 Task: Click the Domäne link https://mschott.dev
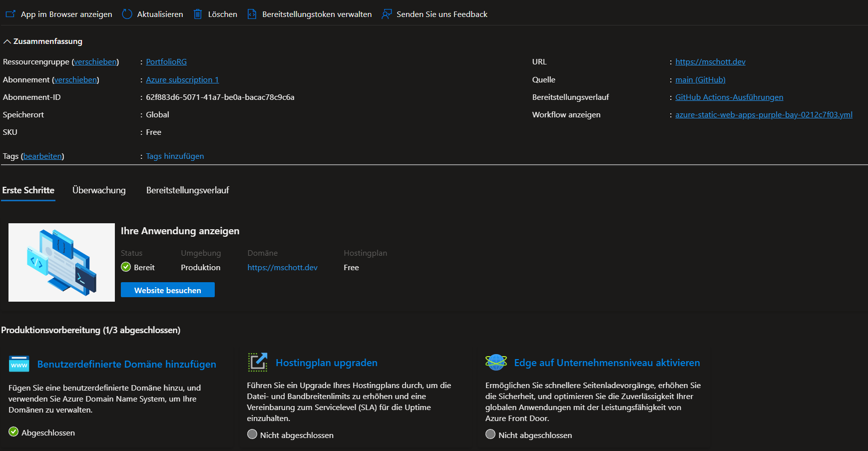[x=282, y=268]
